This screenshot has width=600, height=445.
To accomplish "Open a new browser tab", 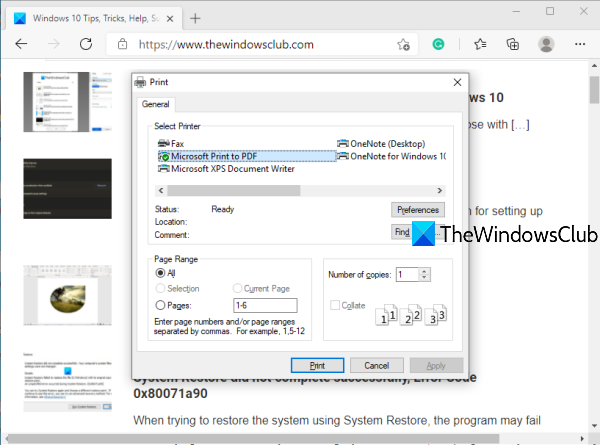I will (195, 18).
